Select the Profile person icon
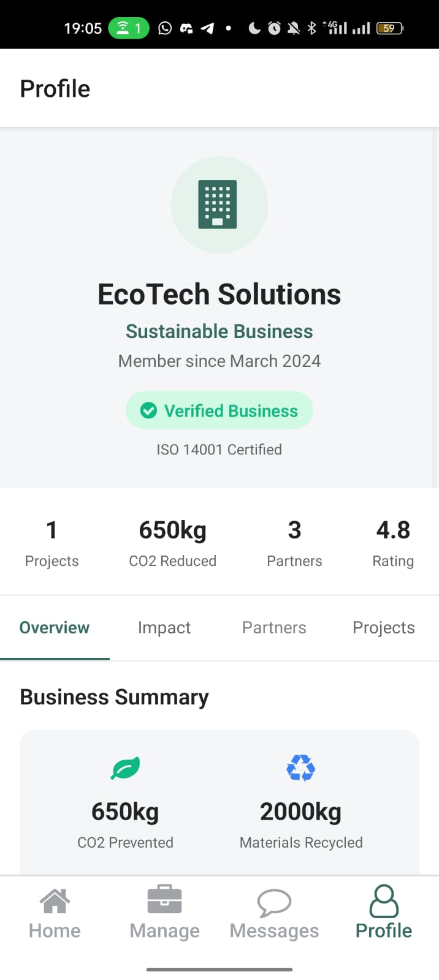439x980 pixels. pyautogui.click(x=384, y=901)
